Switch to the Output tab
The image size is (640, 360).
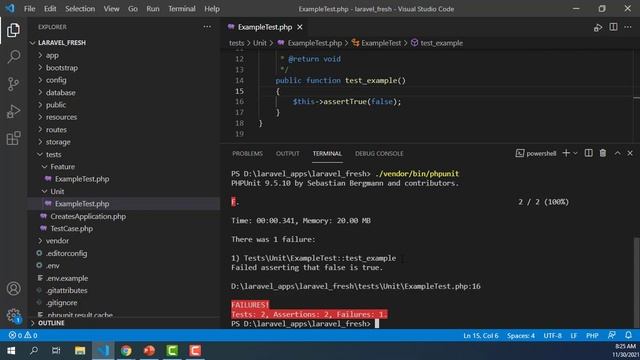[287, 153]
